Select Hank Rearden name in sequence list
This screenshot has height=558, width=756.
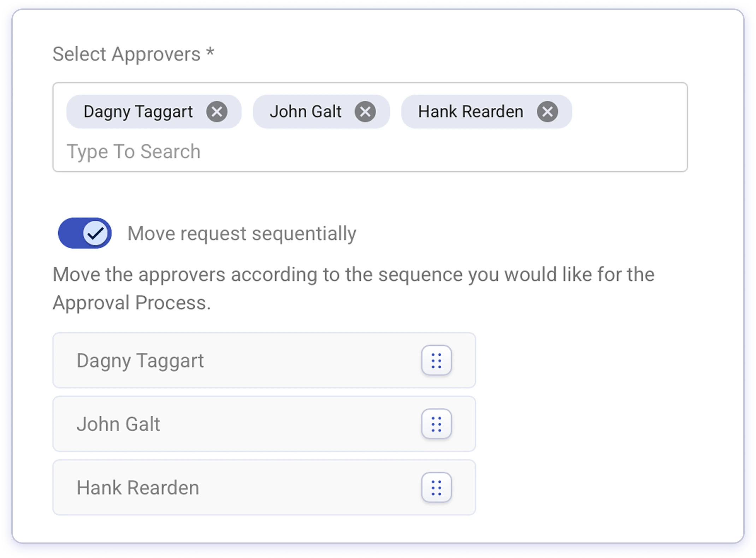point(138,488)
